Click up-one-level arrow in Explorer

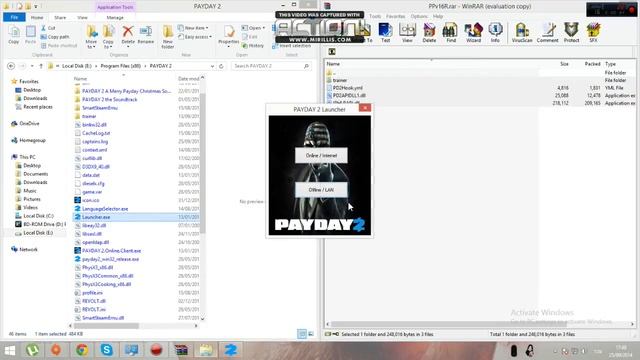click(x=41, y=66)
